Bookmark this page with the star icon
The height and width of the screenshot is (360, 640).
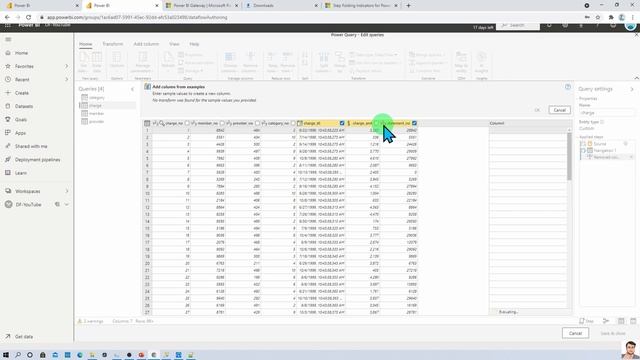click(598, 18)
